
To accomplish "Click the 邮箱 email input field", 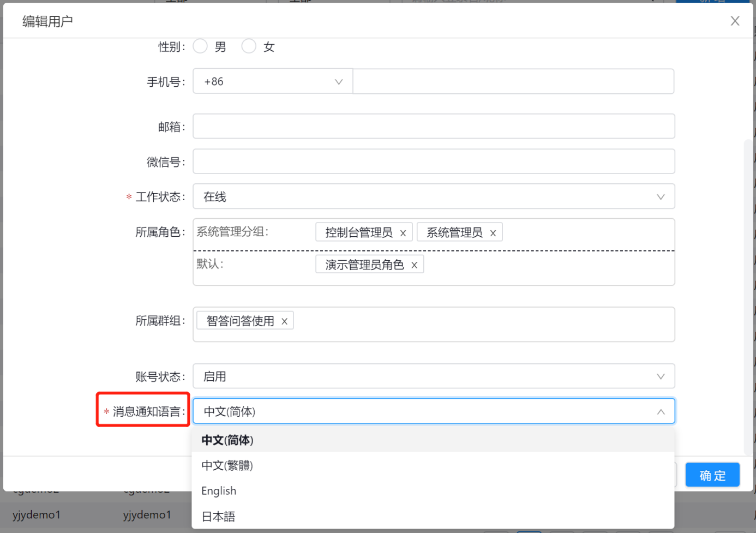I will click(x=434, y=126).
